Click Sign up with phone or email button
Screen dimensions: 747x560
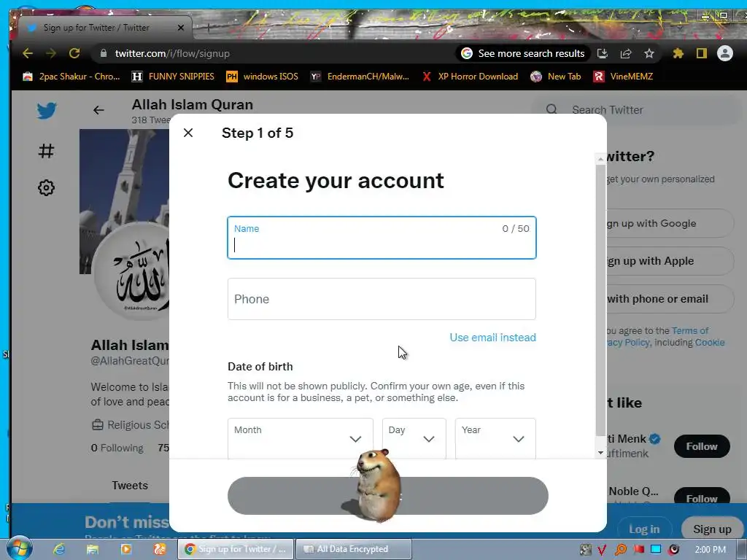click(x=670, y=299)
